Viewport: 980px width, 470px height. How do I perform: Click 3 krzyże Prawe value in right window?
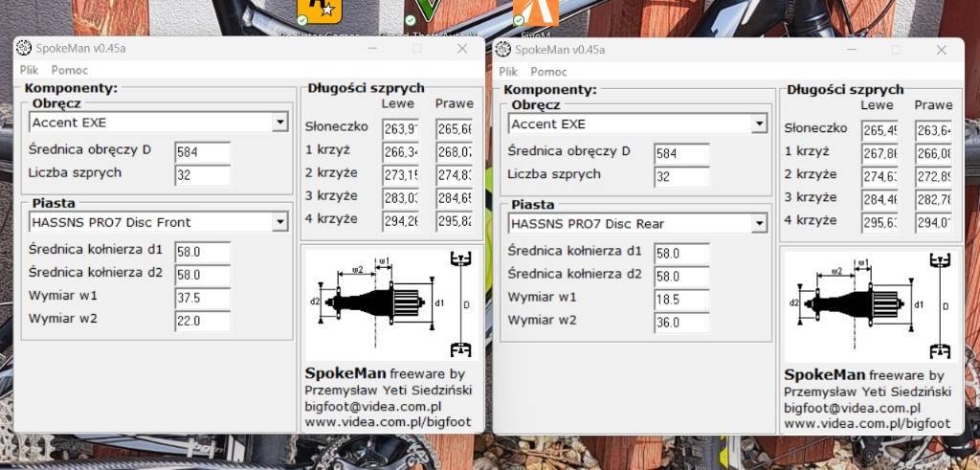click(x=934, y=199)
